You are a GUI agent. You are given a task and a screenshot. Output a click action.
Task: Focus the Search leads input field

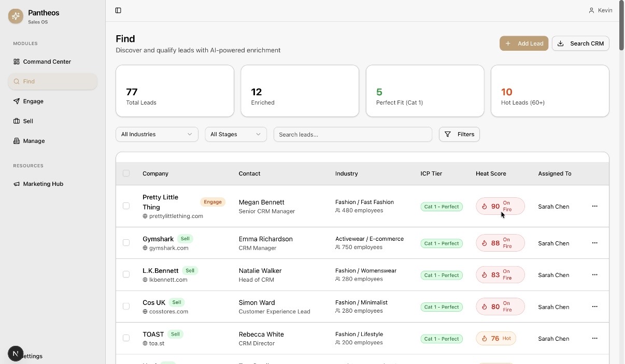pyautogui.click(x=352, y=134)
